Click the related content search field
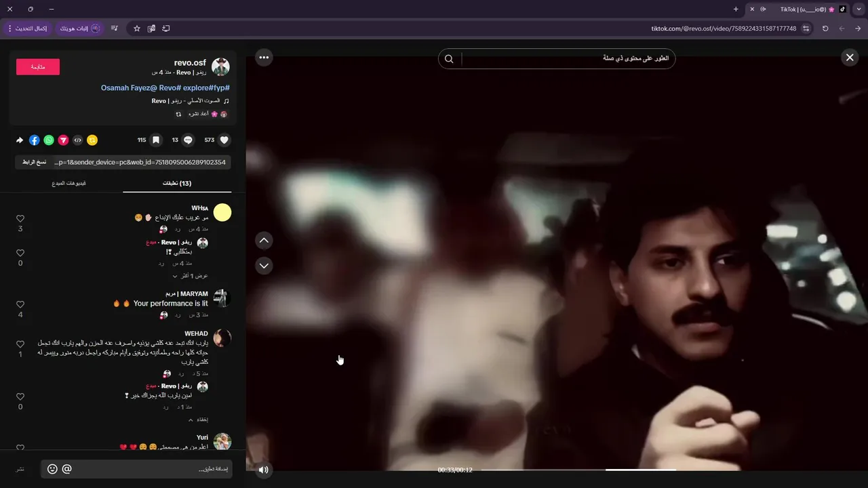868x488 pixels. coord(568,59)
